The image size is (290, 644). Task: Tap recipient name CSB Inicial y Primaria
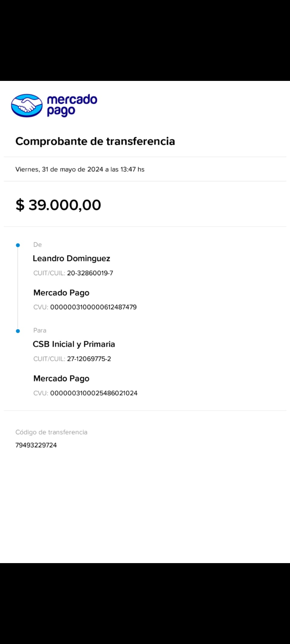[74, 344]
